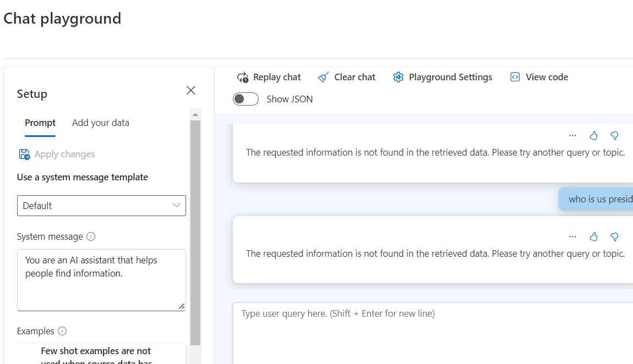Click info icon next to System message
This screenshot has height=364, width=633.
[91, 236]
